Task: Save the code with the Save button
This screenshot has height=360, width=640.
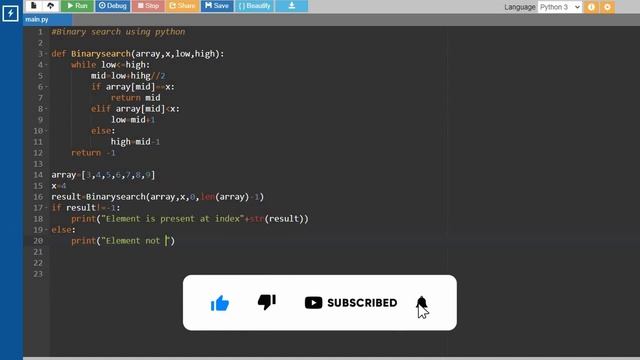Action: tap(217, 6)
